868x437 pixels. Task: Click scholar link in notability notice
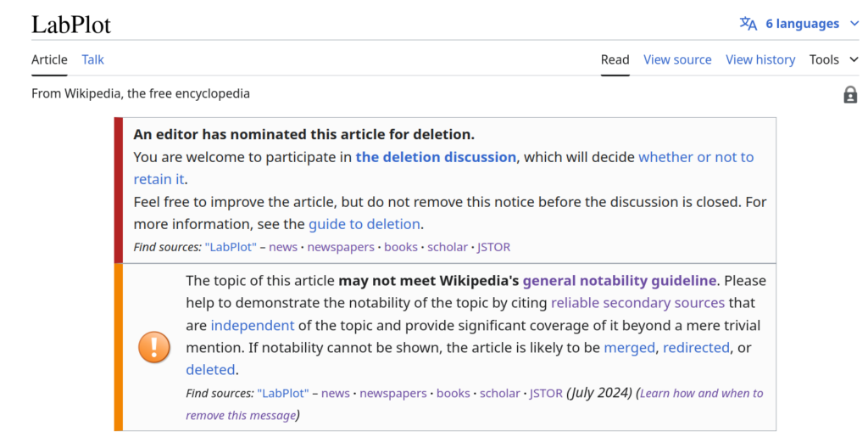click(x=500, y=393)
